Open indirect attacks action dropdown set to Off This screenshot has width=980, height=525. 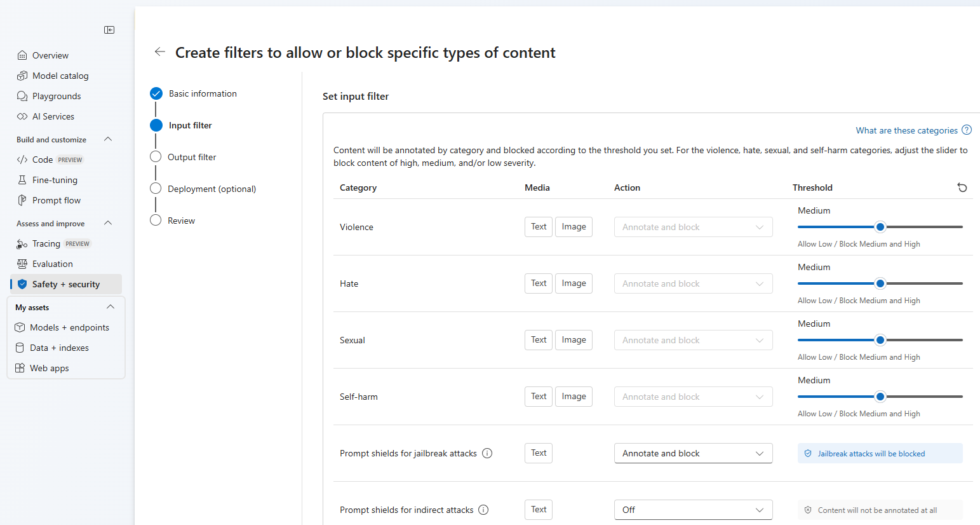click(x=693, y=510)
